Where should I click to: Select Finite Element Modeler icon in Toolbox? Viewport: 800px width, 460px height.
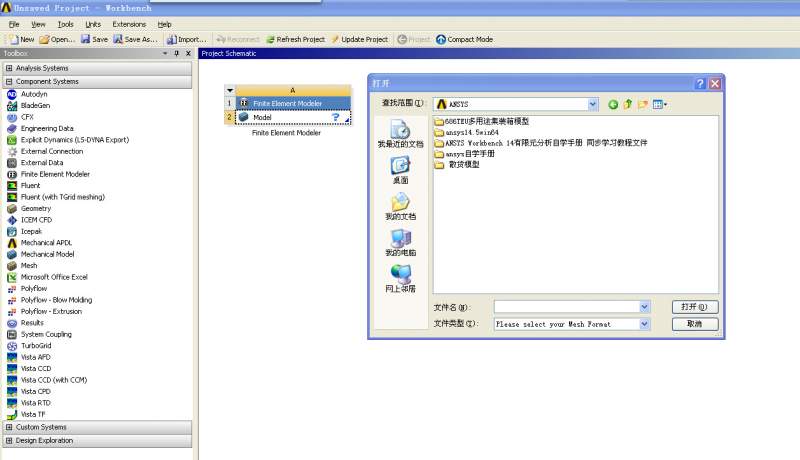click(12, 174)
